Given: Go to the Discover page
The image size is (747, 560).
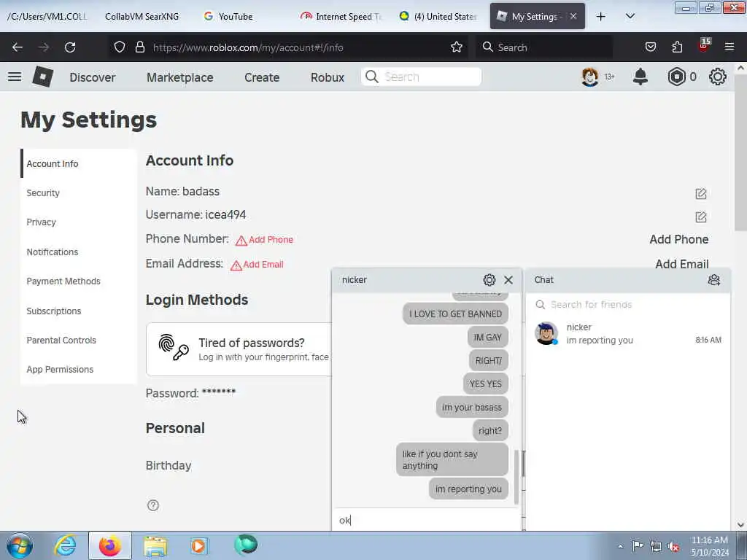Looking at the screenshot, I should point(93,77).
